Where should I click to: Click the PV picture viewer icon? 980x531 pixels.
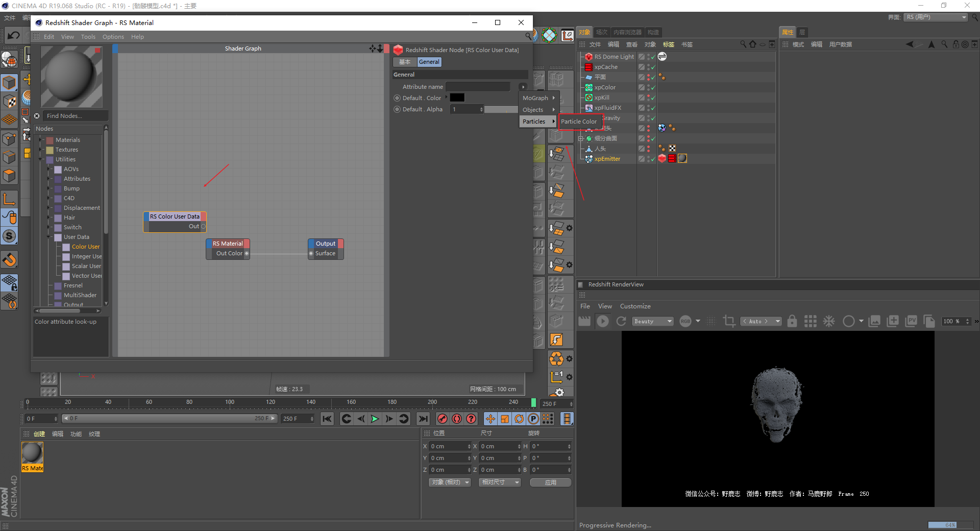click(911, 321)
